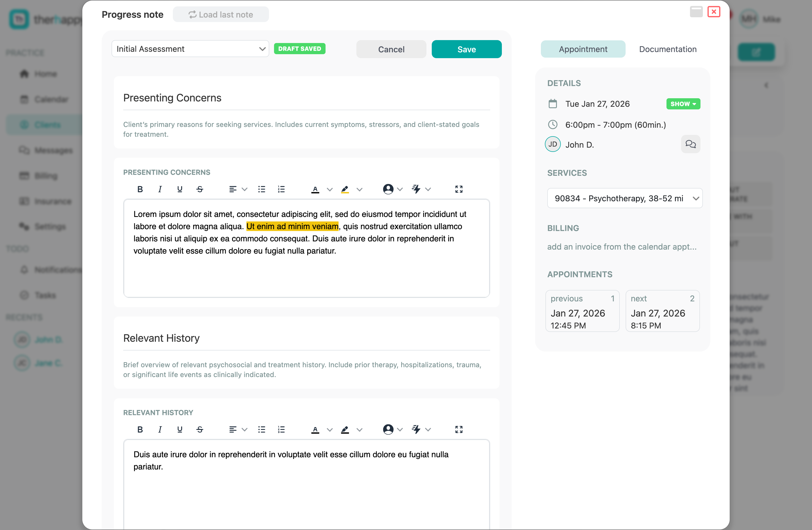Apply italic formatting in Relevant History editor
Screen dimensions: 812x530
pos(160,430)
